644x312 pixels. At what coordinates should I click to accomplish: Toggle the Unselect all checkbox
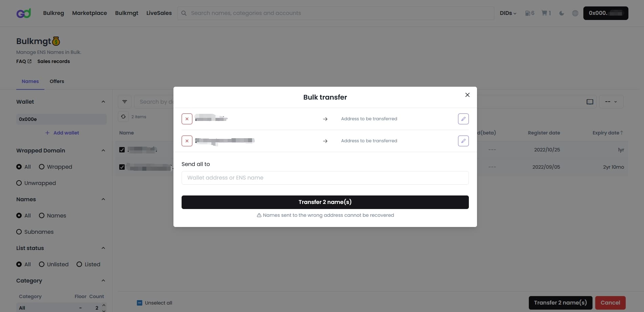tap(140, 303)
